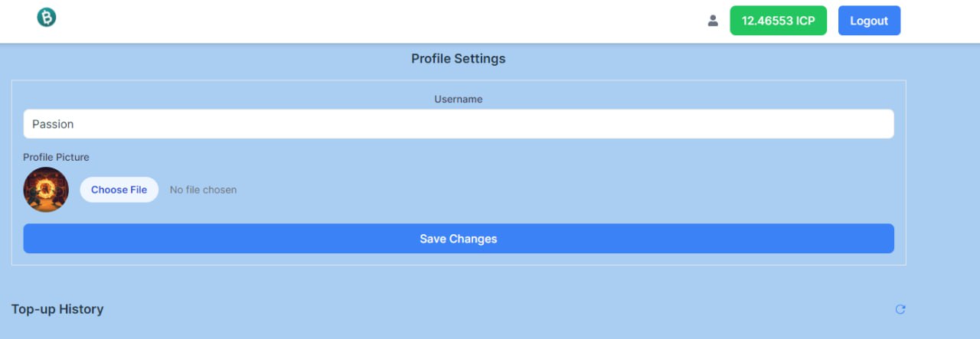Click the Profile Settings heading
980x339 pixels.
(458, 59)
